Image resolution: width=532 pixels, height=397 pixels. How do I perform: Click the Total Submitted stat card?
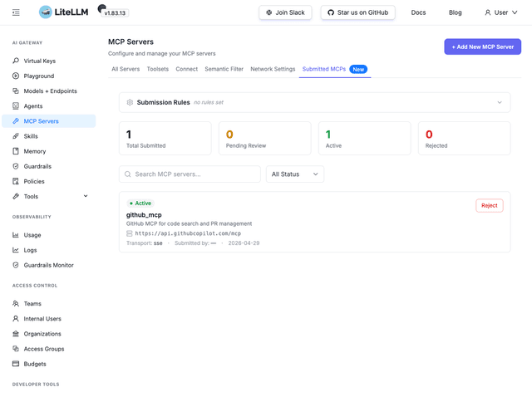click(x=165, y=139)
